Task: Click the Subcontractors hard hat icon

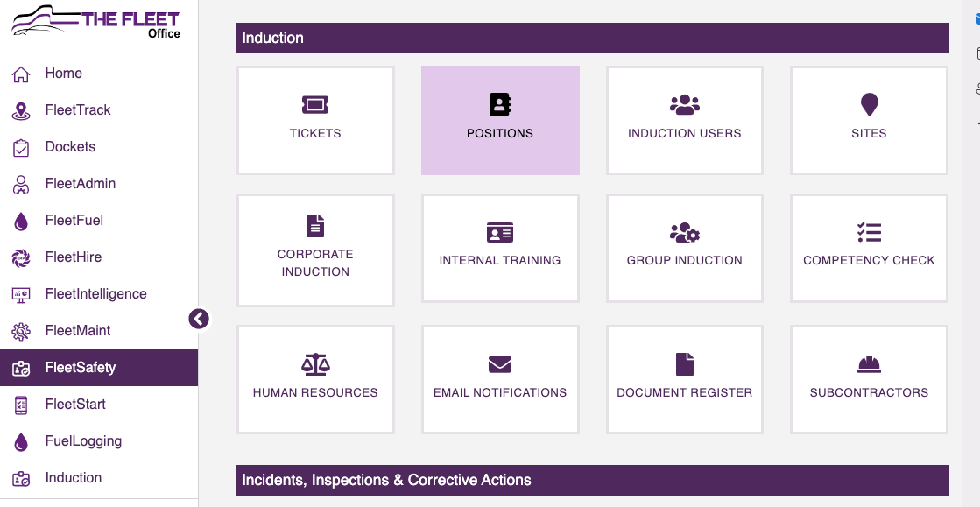Action: tap(869, 364)
